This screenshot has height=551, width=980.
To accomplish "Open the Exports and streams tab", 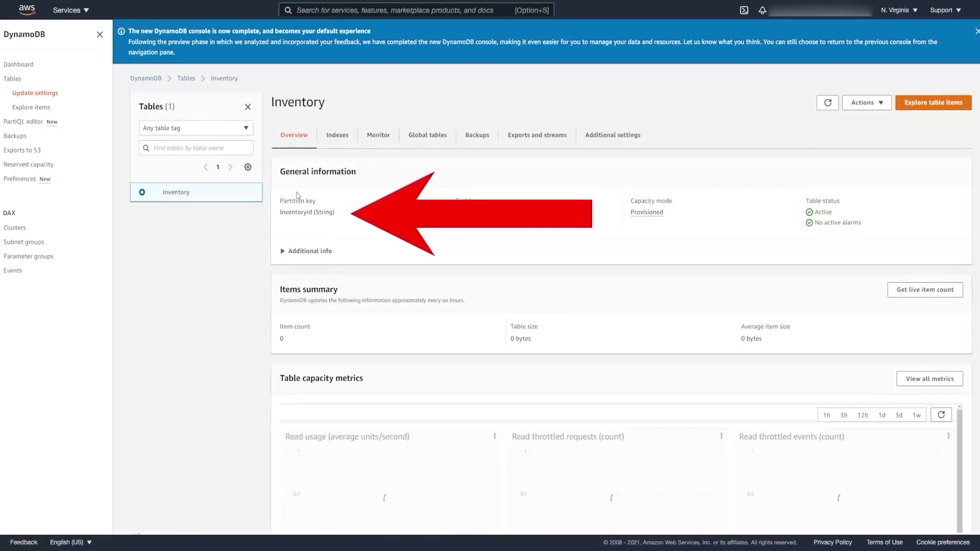I will point(537,135).
